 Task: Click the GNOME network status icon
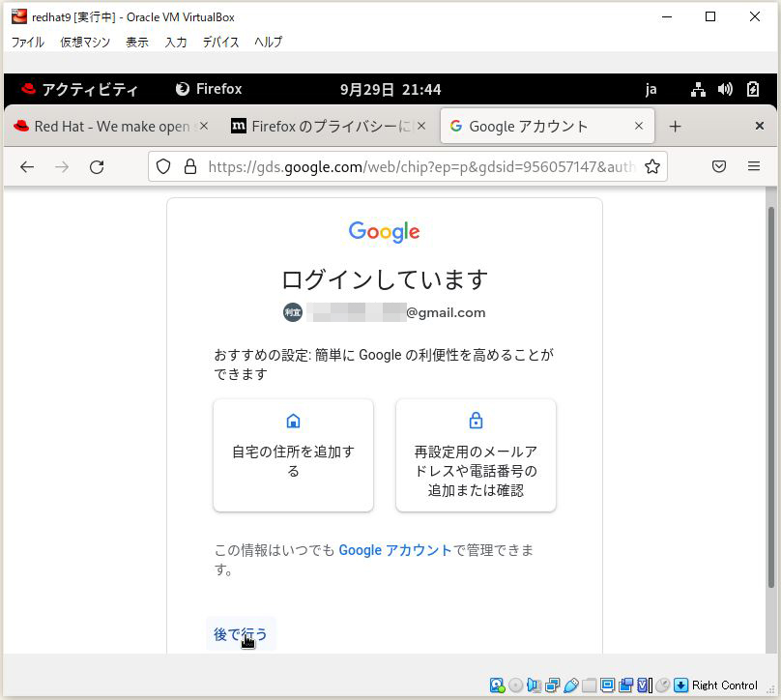(698, 90)
